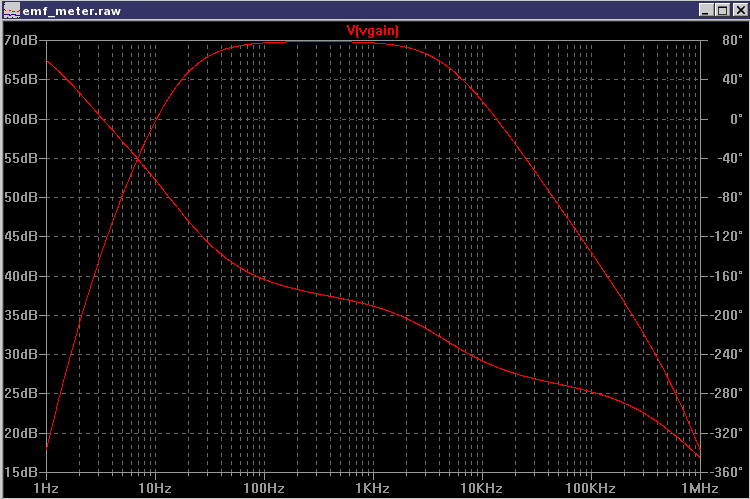Click where gain and phase traces cross
The width and height of the screenshot is (750, 499).
click(x=138, y=158)
